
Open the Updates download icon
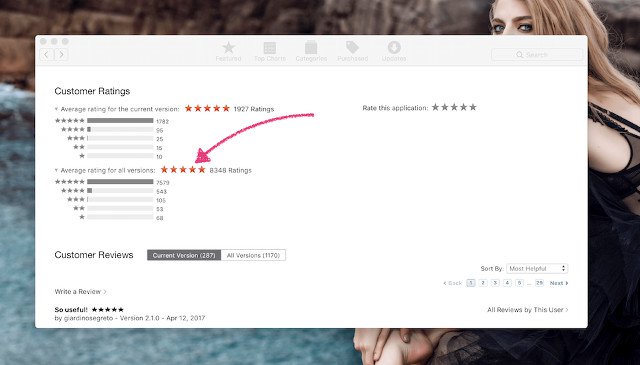394,48
